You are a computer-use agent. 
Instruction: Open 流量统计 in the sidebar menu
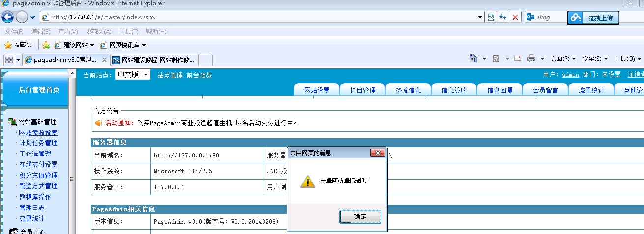(x=31, y=219)
